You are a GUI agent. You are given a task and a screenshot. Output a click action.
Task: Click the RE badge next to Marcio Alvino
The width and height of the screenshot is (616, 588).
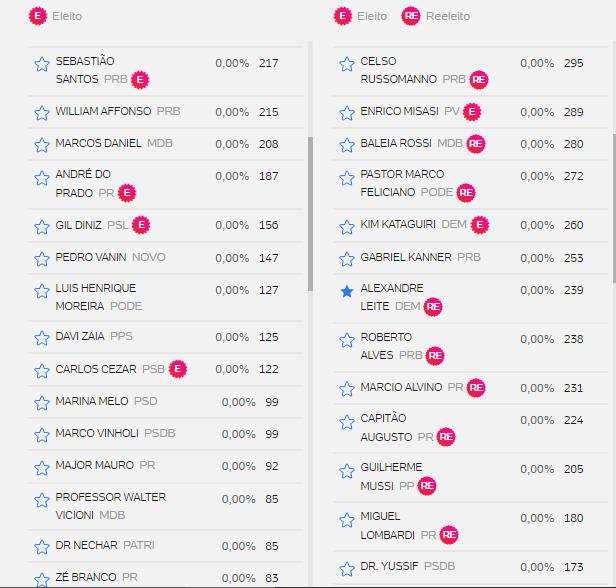(x=476, y=387)
